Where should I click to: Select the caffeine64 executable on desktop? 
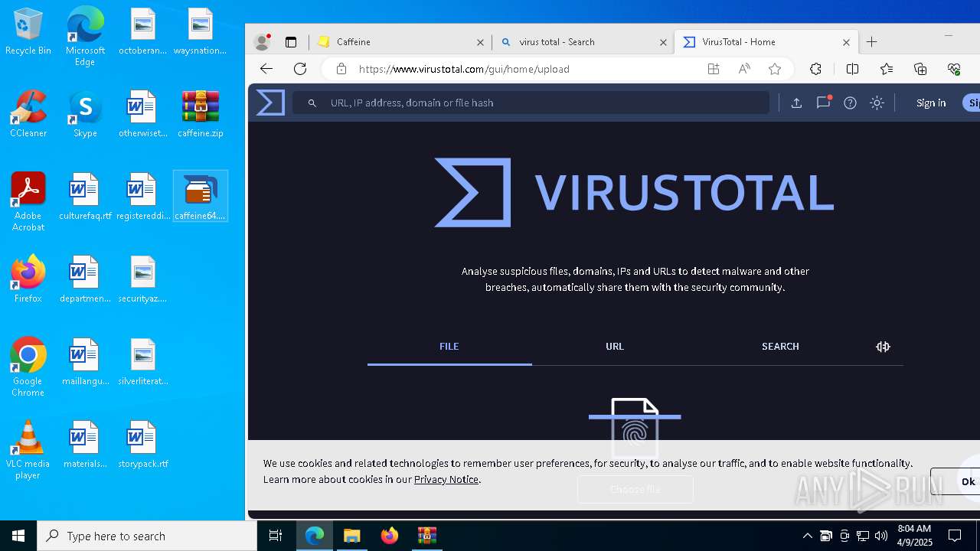(x=200, y=197)
